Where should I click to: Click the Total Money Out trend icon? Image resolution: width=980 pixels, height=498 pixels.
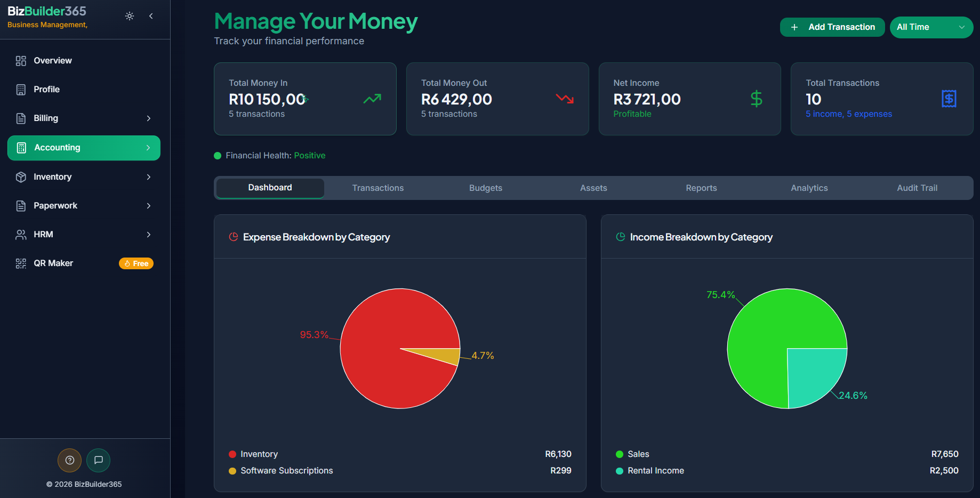coord(565,99)
